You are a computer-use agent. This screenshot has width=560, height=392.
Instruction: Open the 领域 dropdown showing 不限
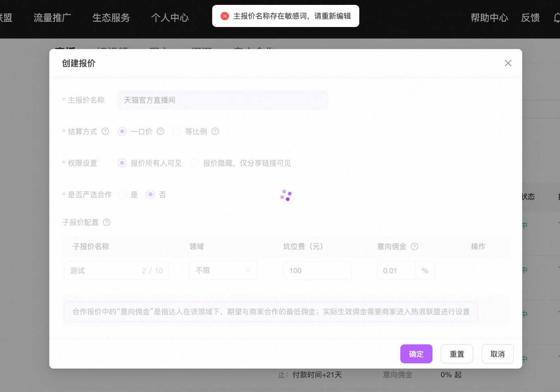click(223, 270)
